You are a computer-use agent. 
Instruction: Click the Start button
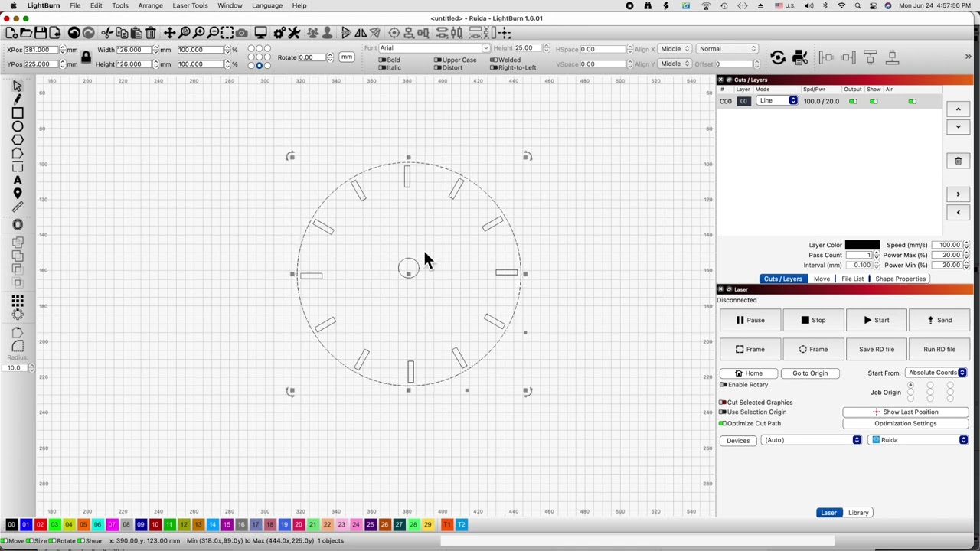[877, 320]
